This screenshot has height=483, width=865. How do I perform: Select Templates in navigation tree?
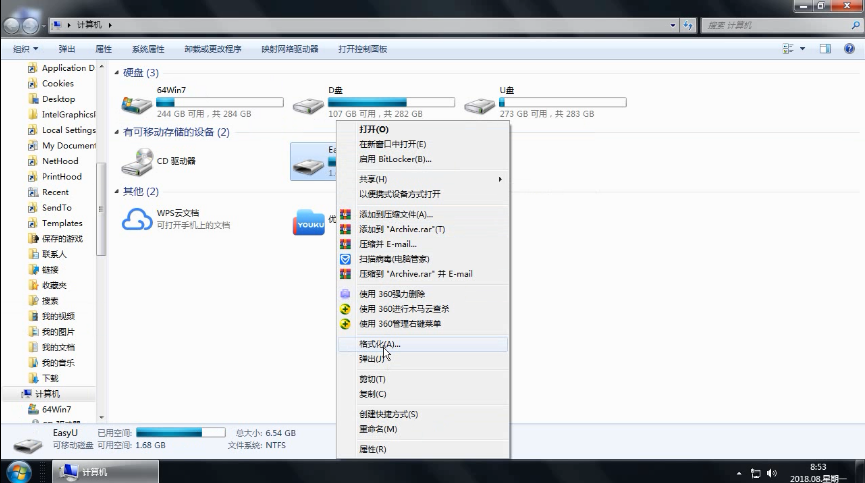(62, 223)
